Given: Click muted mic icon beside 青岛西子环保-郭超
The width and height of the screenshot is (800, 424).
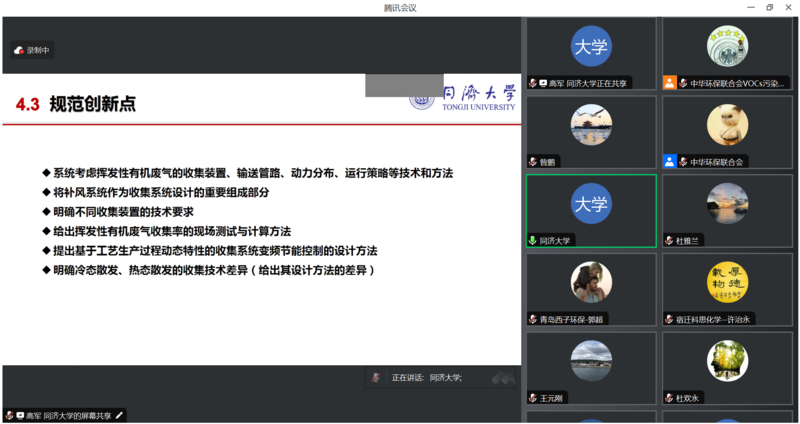Looking at the screenshot, I should (533, 319).
